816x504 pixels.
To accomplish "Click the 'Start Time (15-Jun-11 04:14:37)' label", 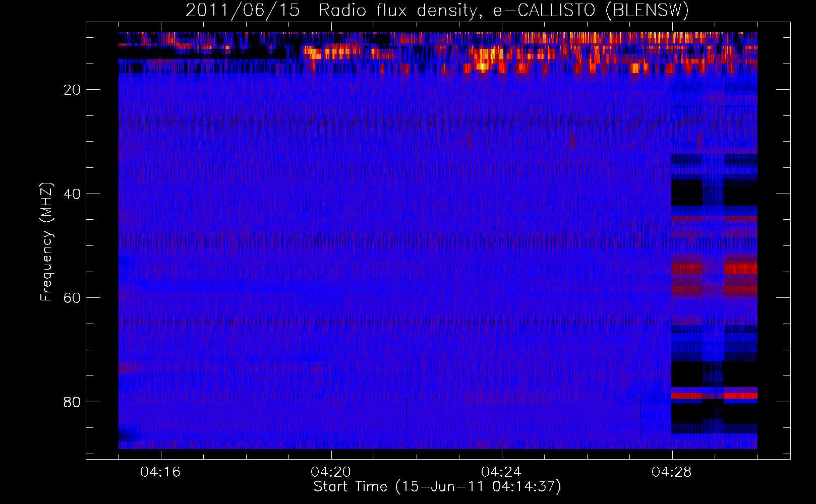I will (x=437, y=487).
